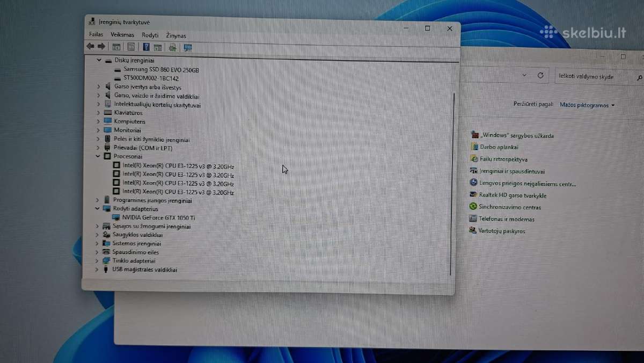This screenshot has width=644, height=363.
Task: Open Sinchronizavimo centras in Control Panel
Action: pyautogui.click(x=510, y=207)
